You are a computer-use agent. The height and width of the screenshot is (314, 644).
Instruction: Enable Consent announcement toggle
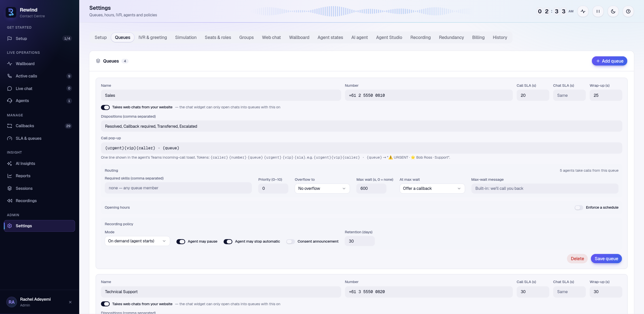(x=290, y=242)
